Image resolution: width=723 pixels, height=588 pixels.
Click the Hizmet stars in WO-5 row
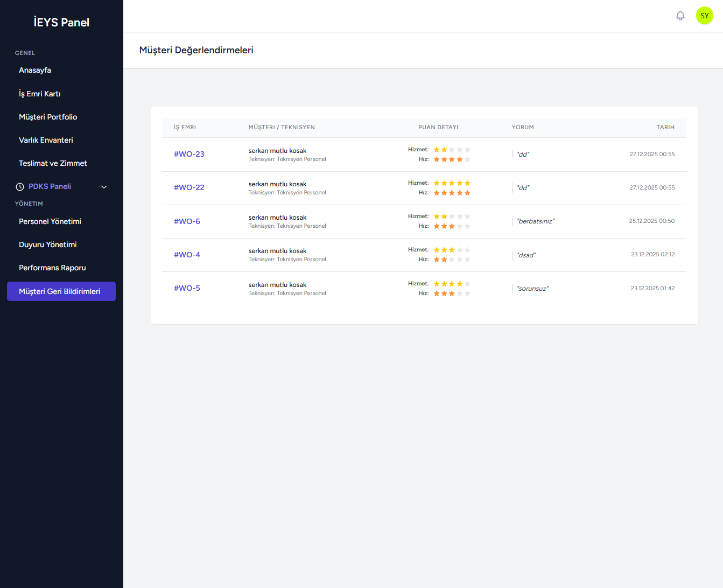click(x=452, y=284)
